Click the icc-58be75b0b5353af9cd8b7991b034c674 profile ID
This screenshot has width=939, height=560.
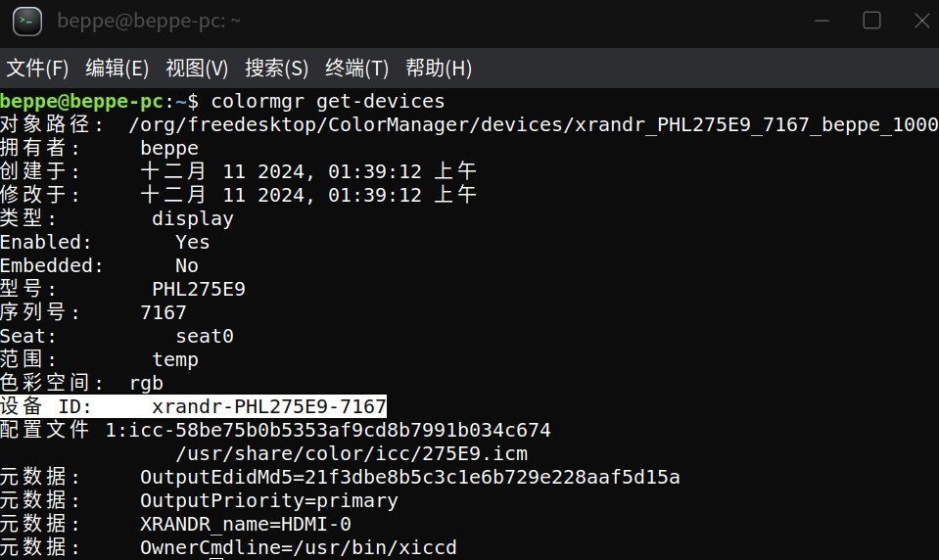point(340,430)
